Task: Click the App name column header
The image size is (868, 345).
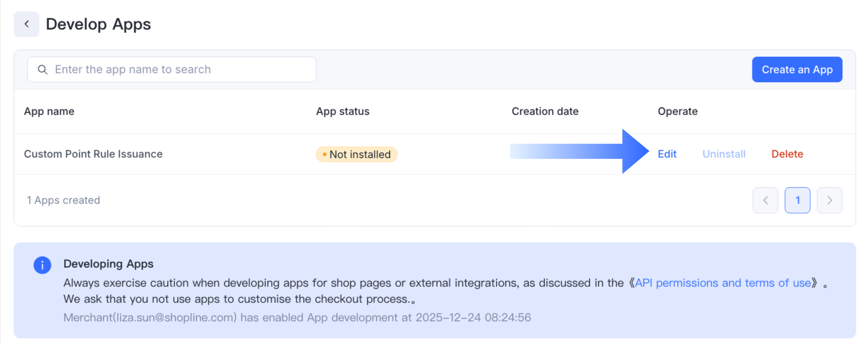Action: tap(49, 111)
